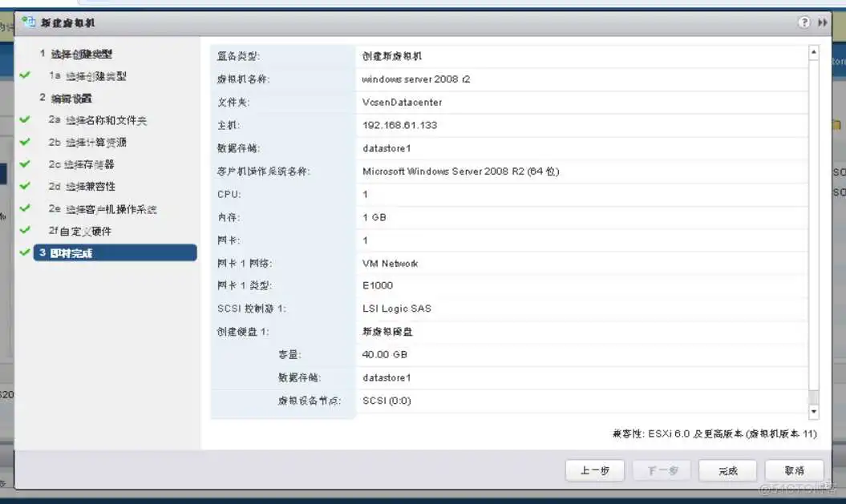Open step 2a 选择名称和文件夹
The height and width of the screenshot is (504, 846).
98,120
